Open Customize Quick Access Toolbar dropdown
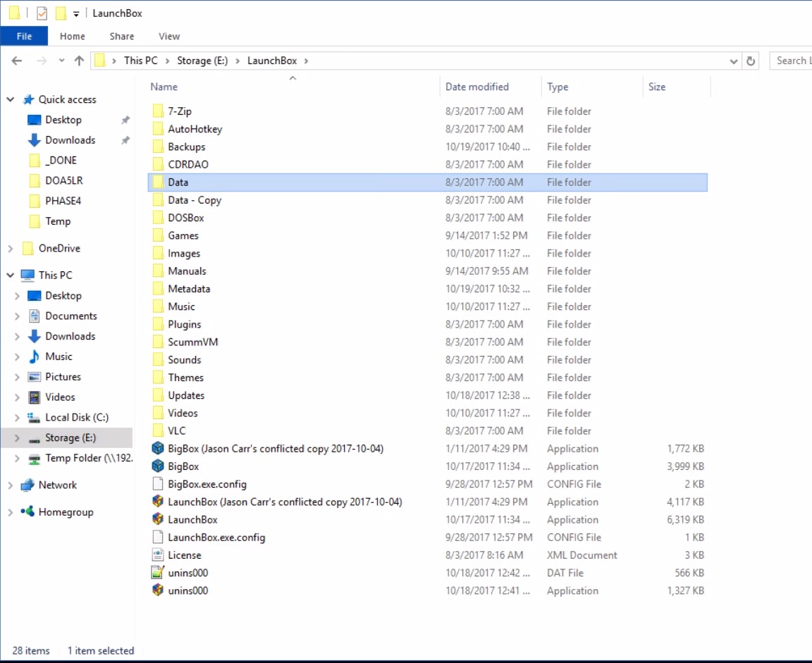 (x=76, y=14)
